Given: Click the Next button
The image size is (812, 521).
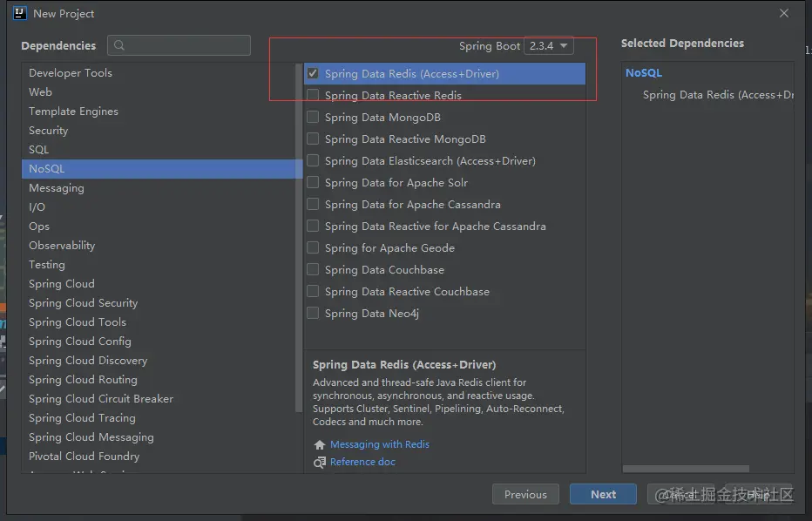Looking at the screenshot, I should coord(603,494).
